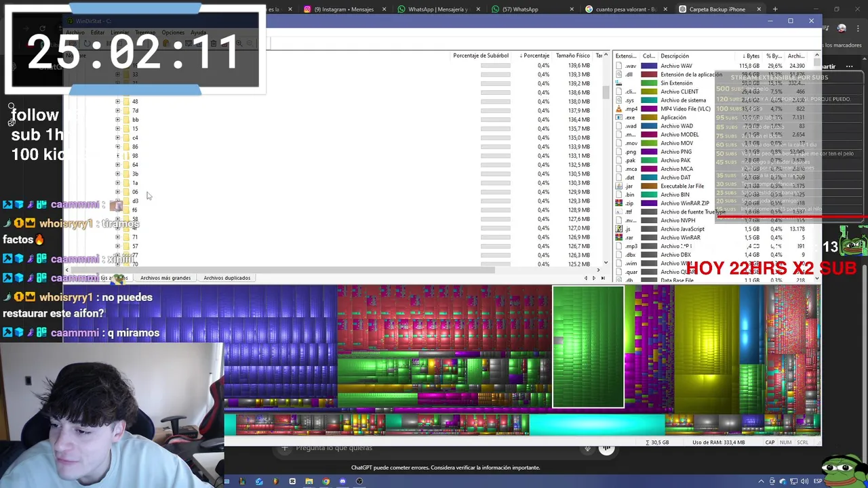This screenshot has height=488, width=868.
Task: Sort by Tamaño Físico column header
Action: 573,56
